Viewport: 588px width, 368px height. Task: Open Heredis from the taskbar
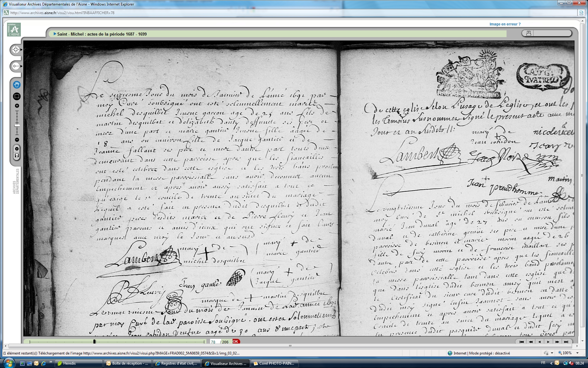[69, 363]
